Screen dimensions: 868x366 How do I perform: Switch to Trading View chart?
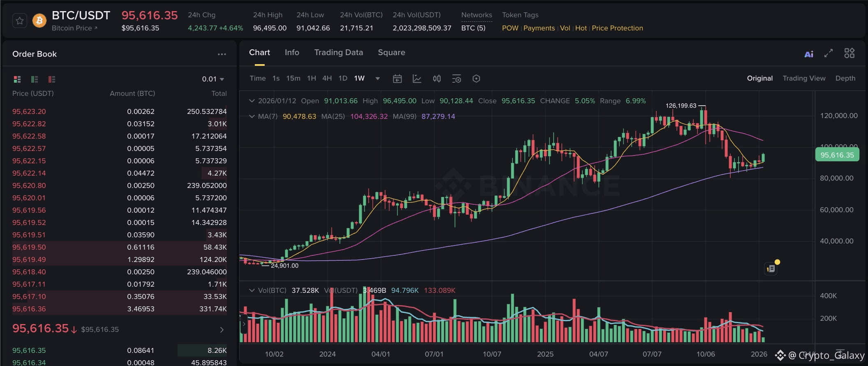(804, 78)
